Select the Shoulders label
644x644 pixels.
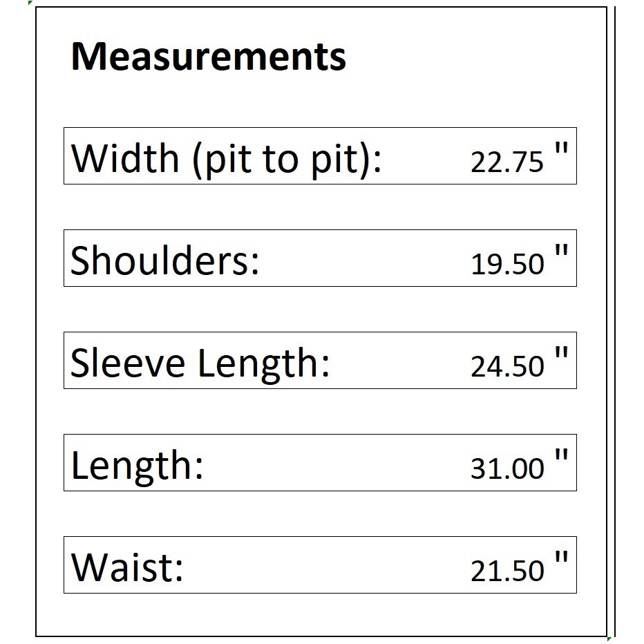click(x=164, y=261)
